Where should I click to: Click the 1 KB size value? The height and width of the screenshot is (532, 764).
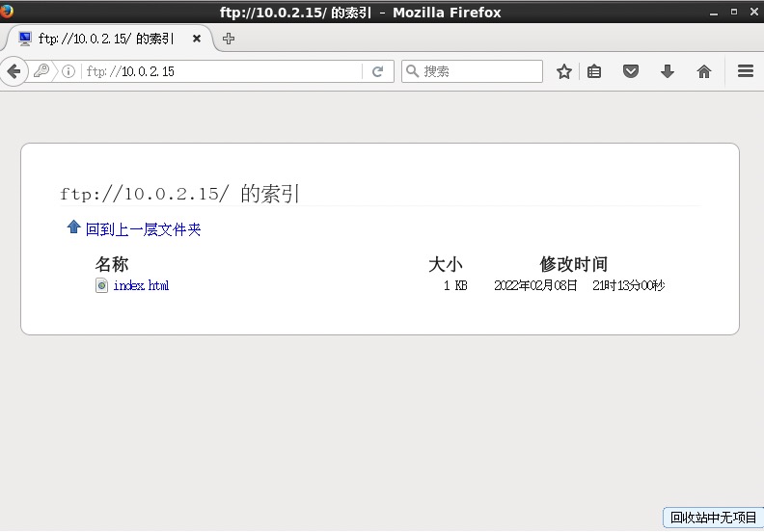[x=455, y=285]
